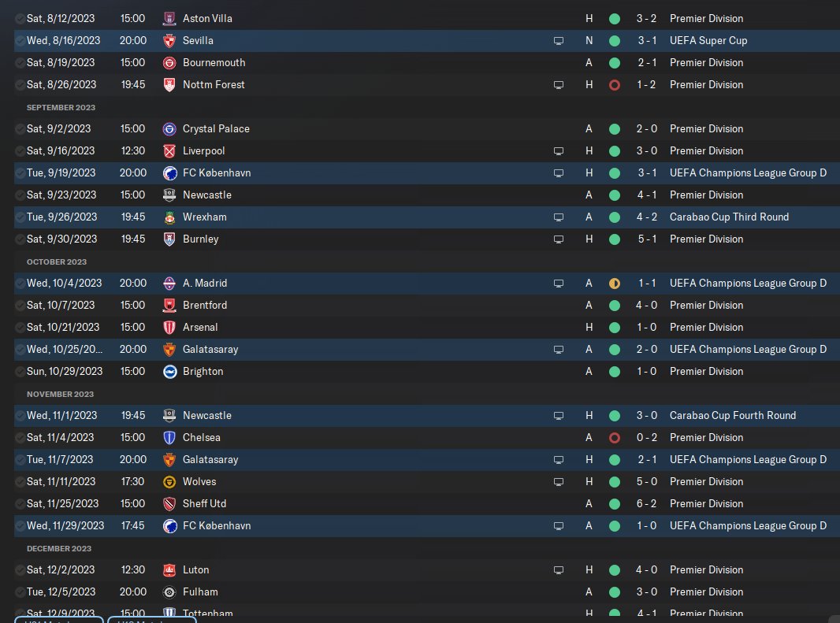Click the FC København club badge

(169, 172)
